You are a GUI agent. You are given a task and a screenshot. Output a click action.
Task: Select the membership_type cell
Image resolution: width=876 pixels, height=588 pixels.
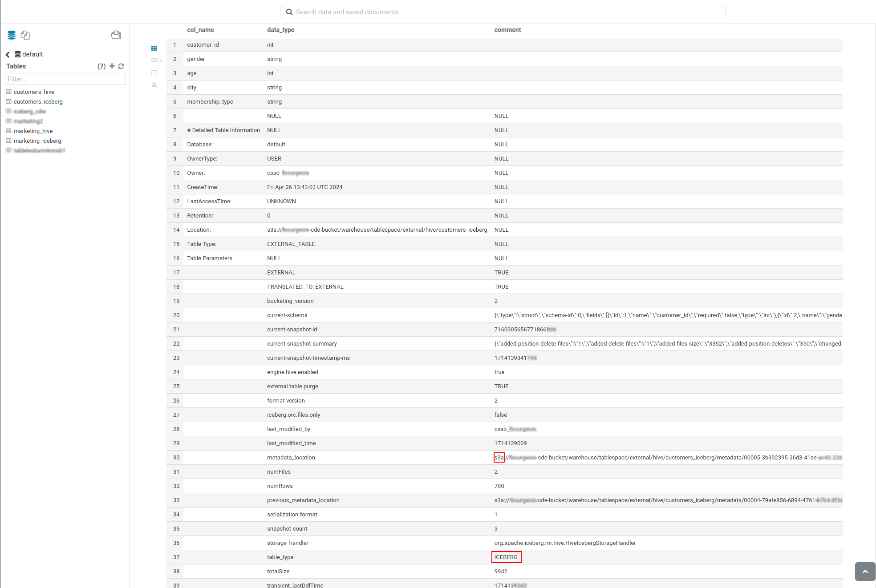210,102
